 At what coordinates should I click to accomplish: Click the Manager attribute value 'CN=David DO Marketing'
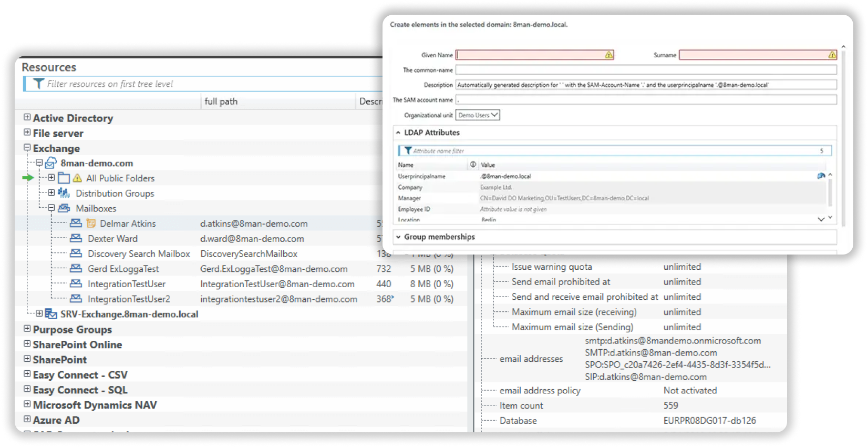(x=564, y=198)
